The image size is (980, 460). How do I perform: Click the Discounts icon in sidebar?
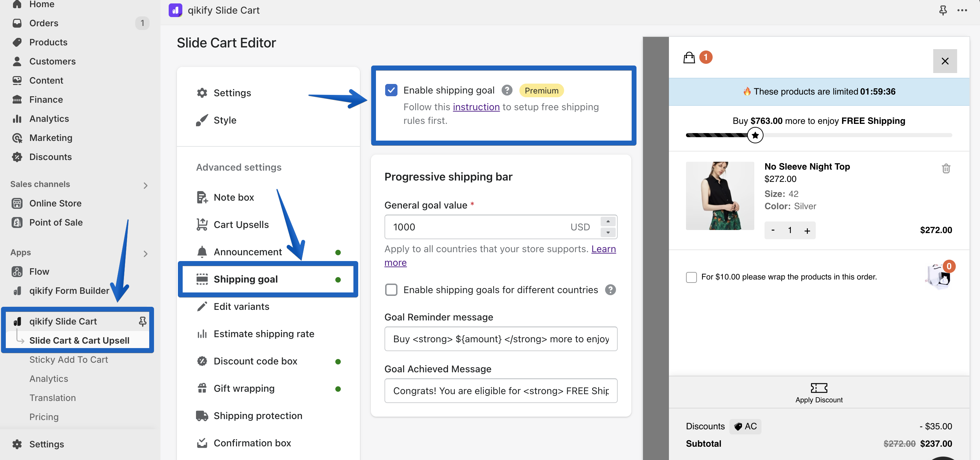coord(17,157)
